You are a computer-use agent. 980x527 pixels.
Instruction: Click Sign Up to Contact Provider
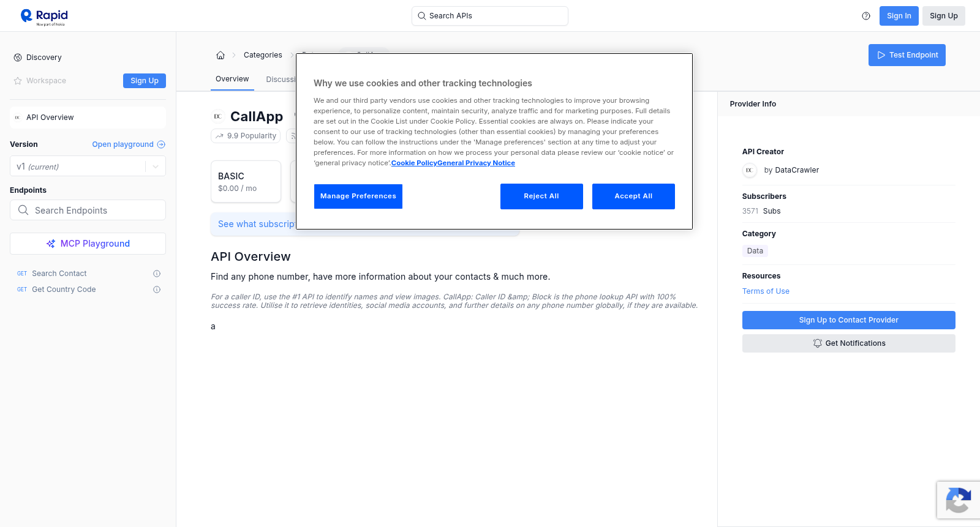(x=849, y=320)
